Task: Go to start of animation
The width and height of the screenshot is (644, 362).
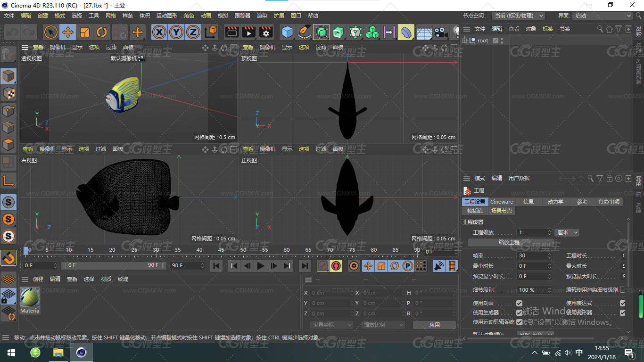Action: tap(216, 266)
